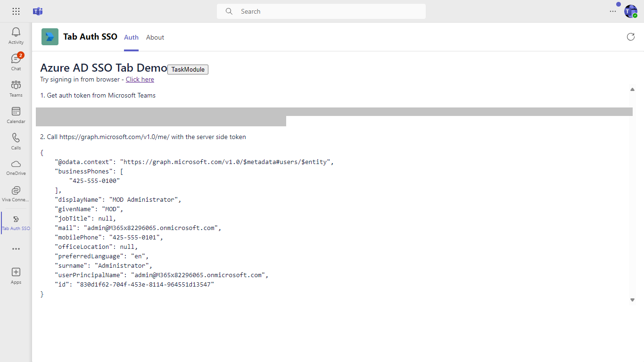Click 'Try signing in from browser' text
This screenshot has height=362, width=644.
(x=80, y=79)
